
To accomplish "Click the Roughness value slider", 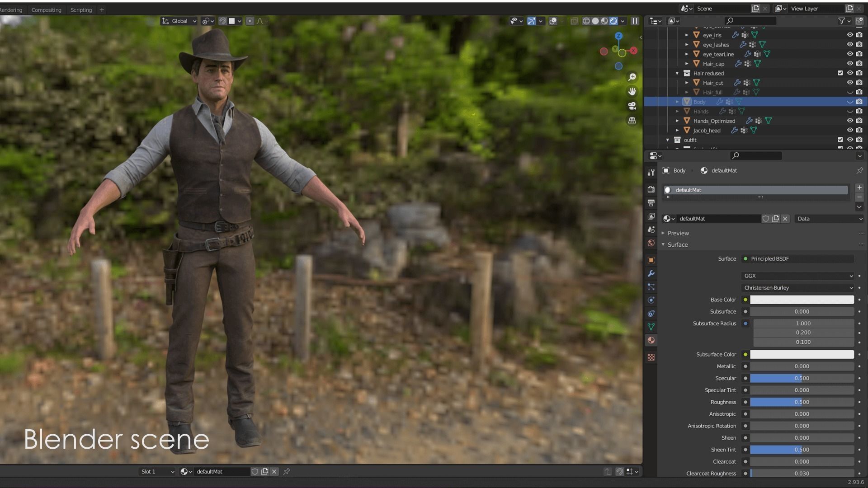I will (x=802, y=402).
